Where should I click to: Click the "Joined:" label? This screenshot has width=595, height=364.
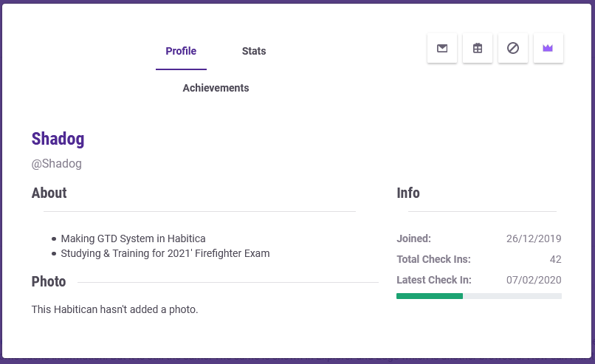click(413, 238)
